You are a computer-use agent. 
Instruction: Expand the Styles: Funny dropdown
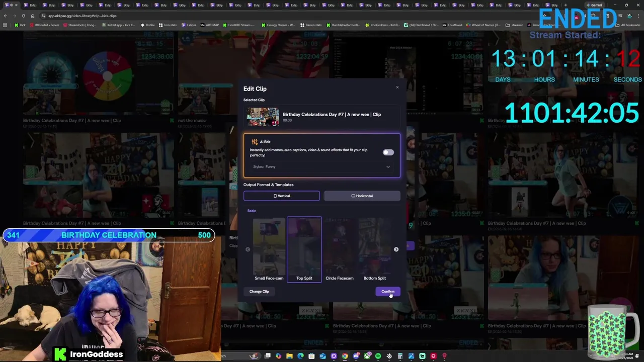point(322,167)
